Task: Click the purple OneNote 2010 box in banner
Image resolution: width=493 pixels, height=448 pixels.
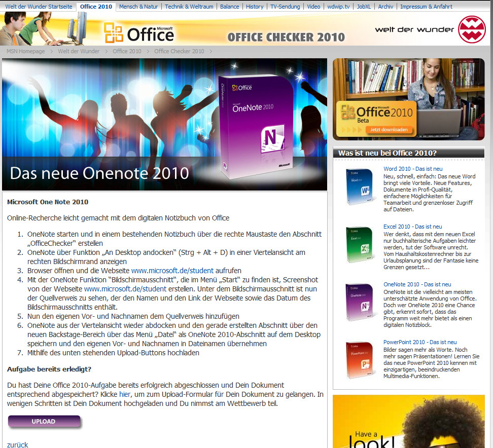Action: (x=256, y=127)
